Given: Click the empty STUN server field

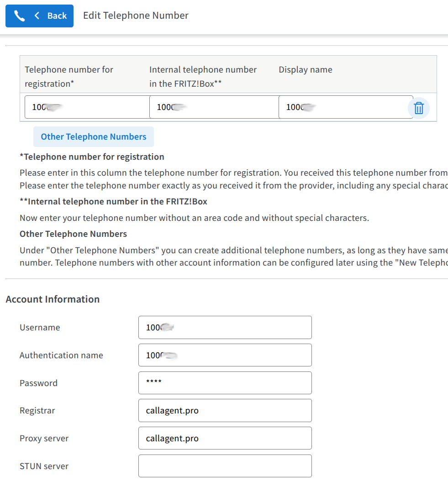Looking at the screenshot, I should (225, 466).
